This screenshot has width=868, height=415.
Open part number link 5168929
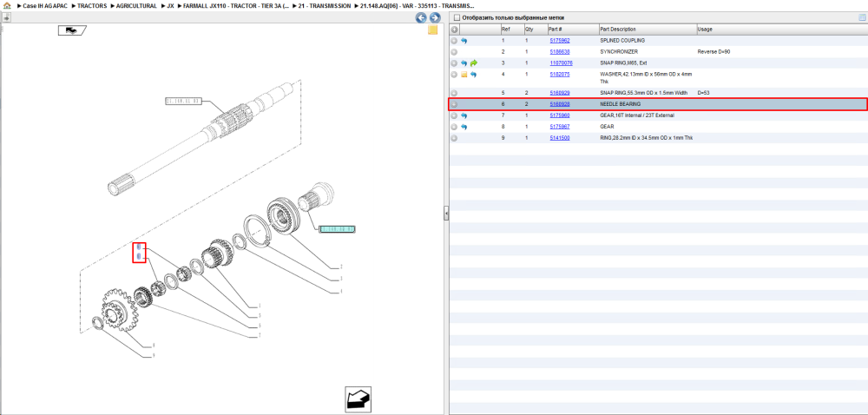560,93
